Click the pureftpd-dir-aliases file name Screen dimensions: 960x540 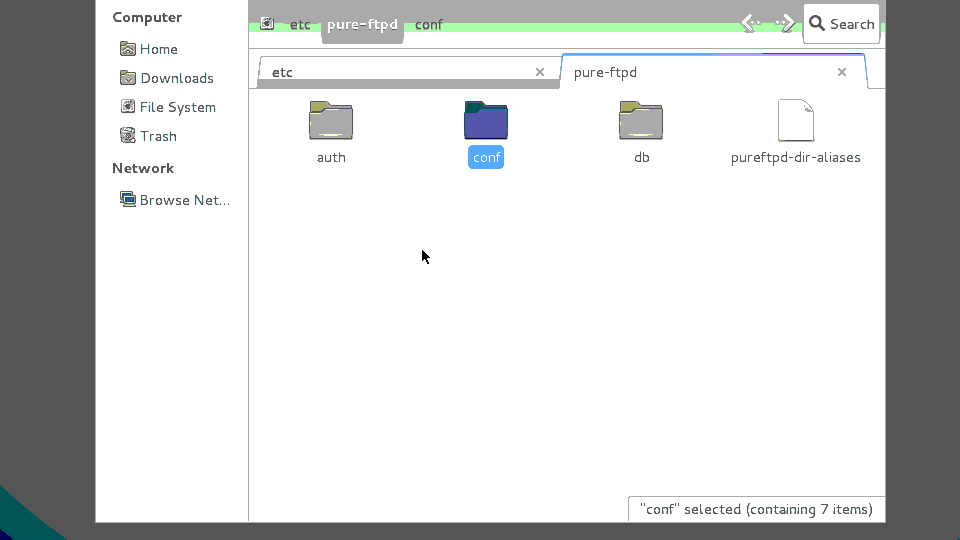coord(795,157)
